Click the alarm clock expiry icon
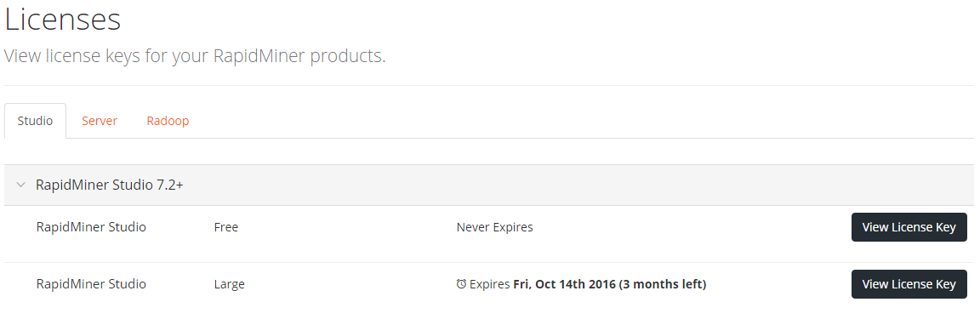The height and width of the screenshot is (325, 980). pyautogui.click(x=461, y=284)
